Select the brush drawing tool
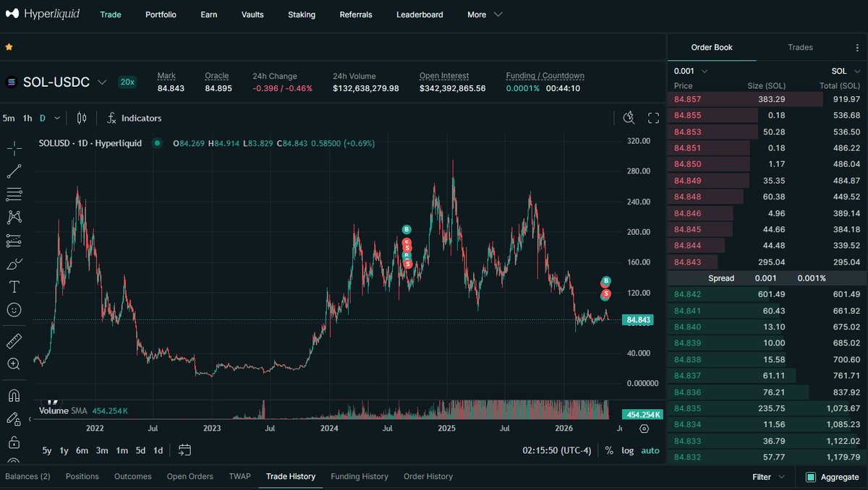Image resolution: width=868 pixels, height=490 pixels. (x=14, y=264)
